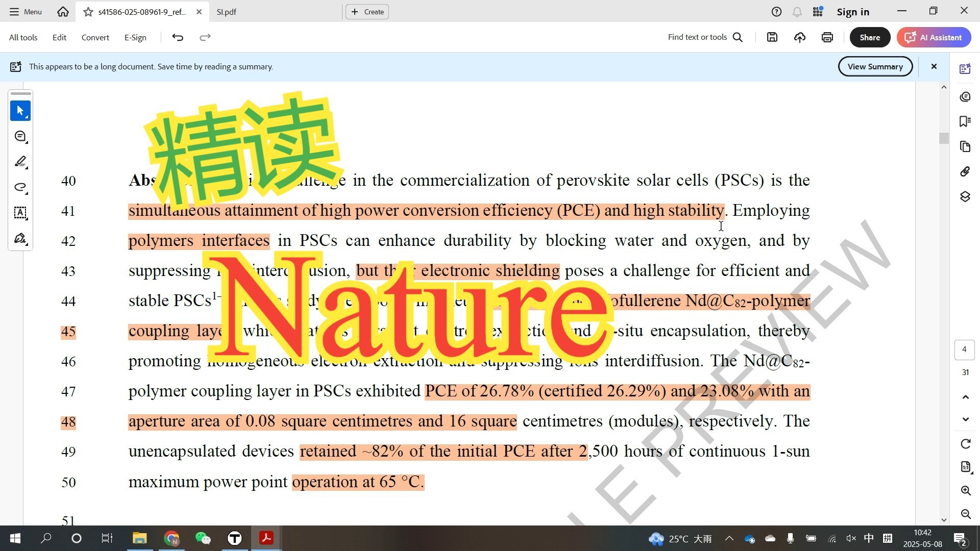
Task: Go to the Home icon
Action: [x=63, y=11]
